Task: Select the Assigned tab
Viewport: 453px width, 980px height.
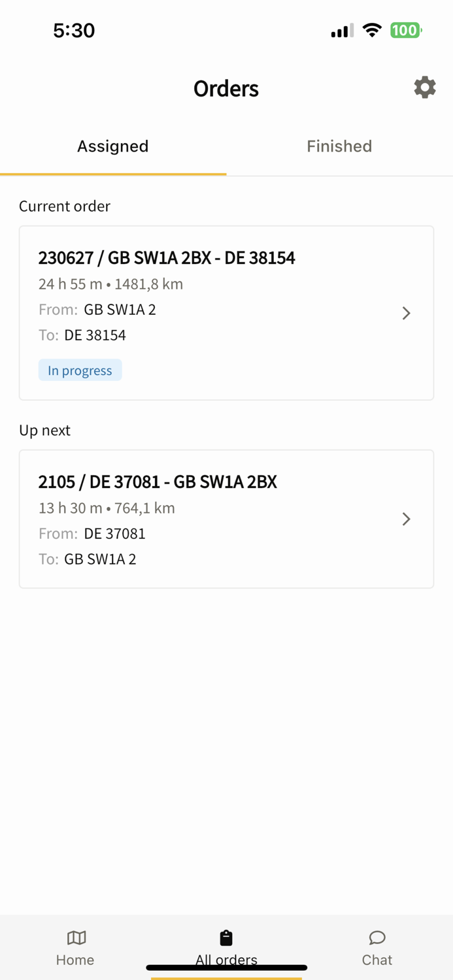Action: click(x=112, y=146)
